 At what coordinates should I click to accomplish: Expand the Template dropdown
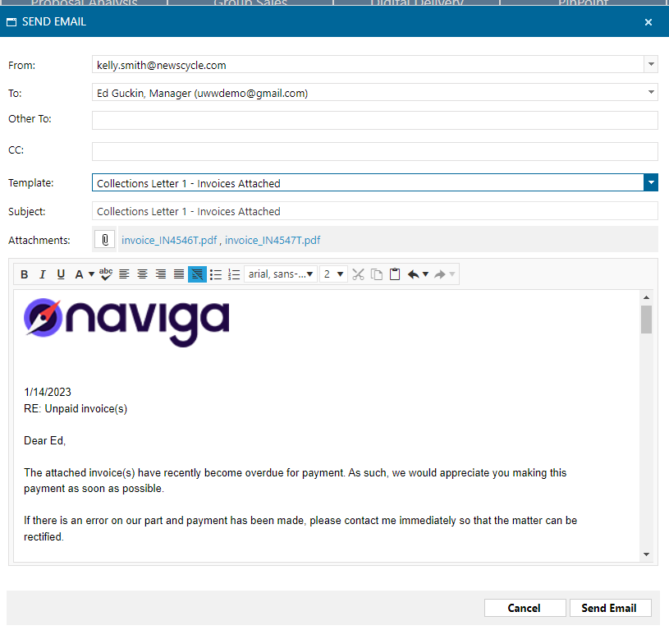coord(651,183)
